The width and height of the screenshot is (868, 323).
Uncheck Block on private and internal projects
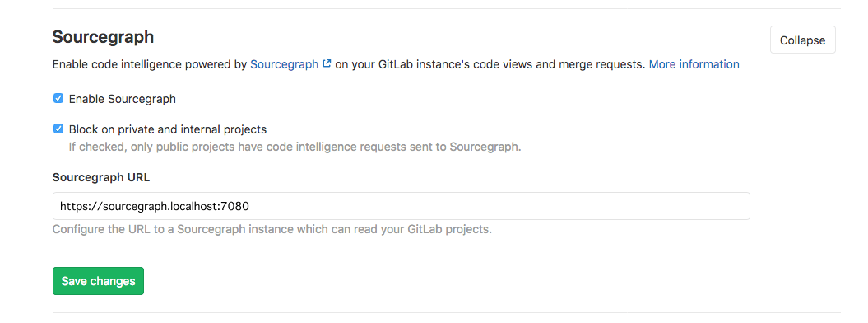[58, 129]
